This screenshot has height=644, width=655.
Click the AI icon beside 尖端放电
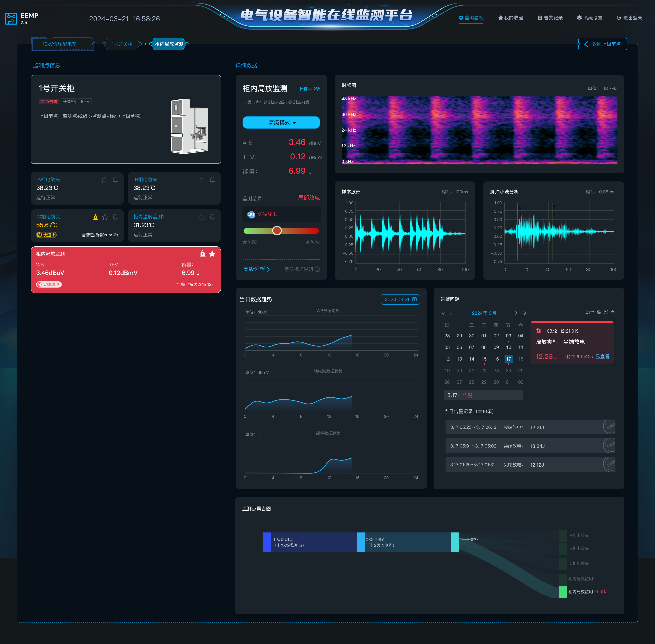point(251,214)
